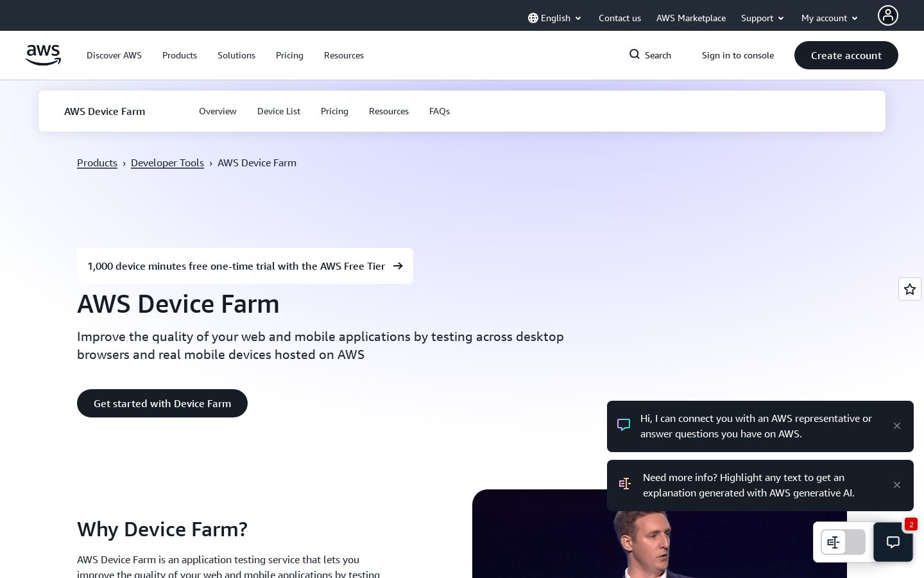Click the arrow icon on Free Tier banner
The image size is (924, 578).
398,266
